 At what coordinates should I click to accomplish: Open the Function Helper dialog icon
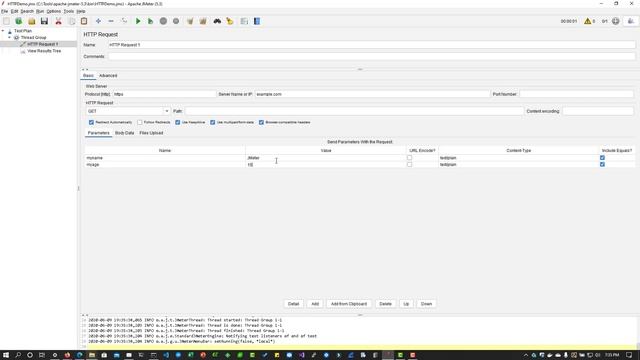(244, 21)
